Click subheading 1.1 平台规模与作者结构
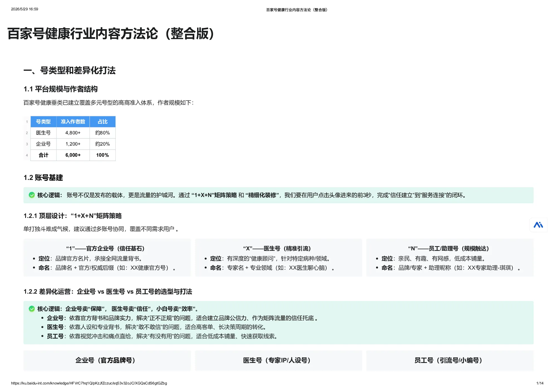The width and height of the screenshot is (555, 392). click(60, 89)
